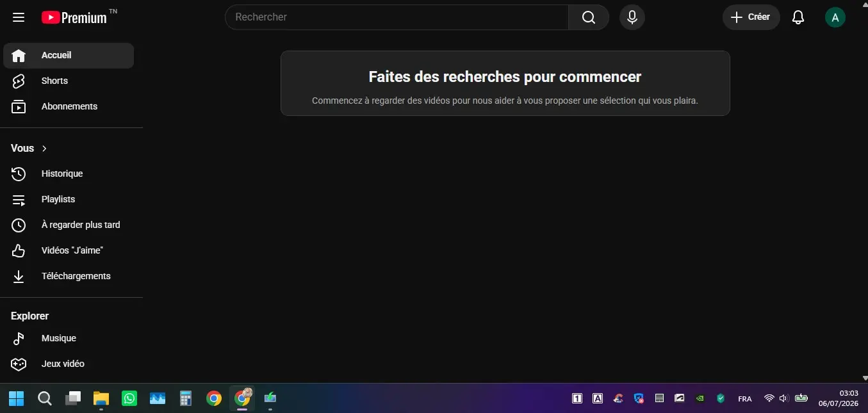Open Historique in the sidebar
The height and width of the screenshot is (413, 868).
point(69,174)
